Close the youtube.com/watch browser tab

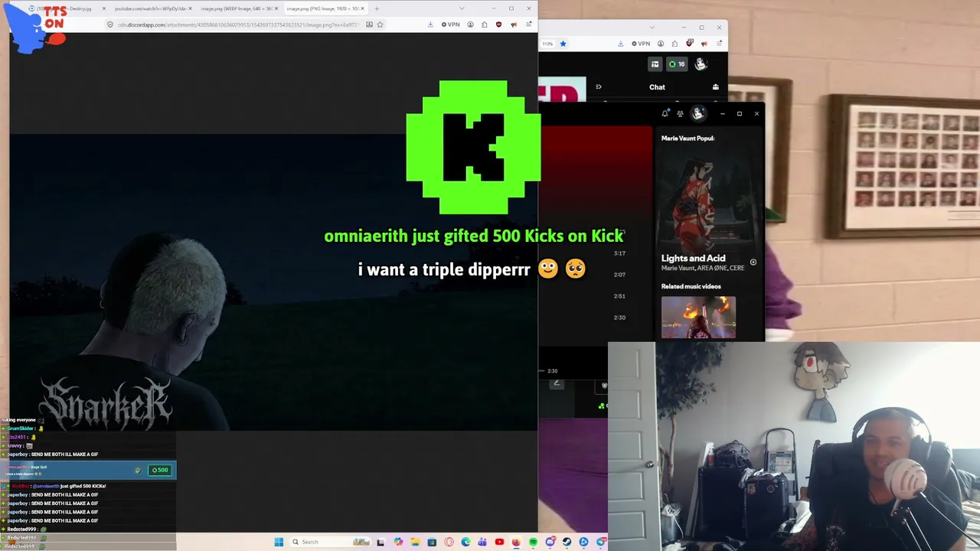(190, 8)
